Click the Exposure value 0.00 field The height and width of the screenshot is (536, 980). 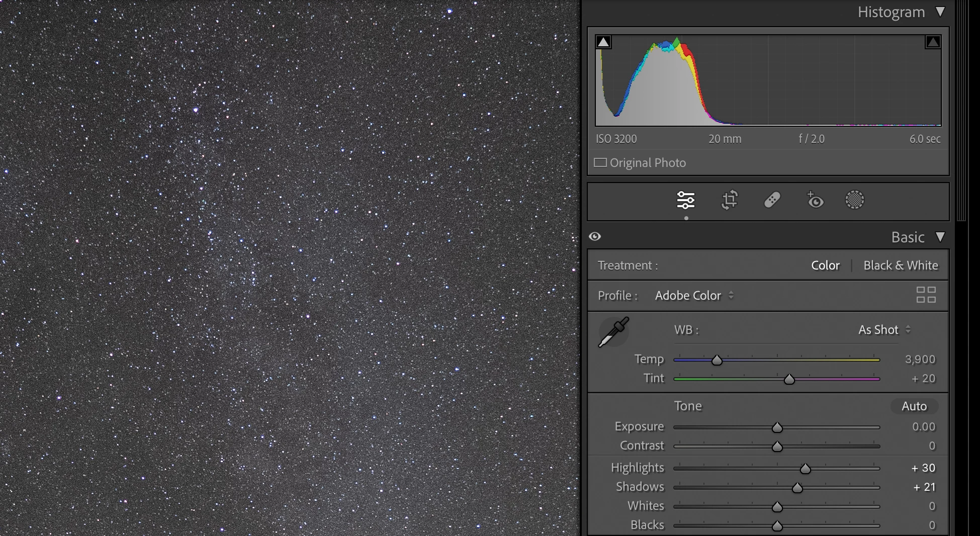coord(924,426)
